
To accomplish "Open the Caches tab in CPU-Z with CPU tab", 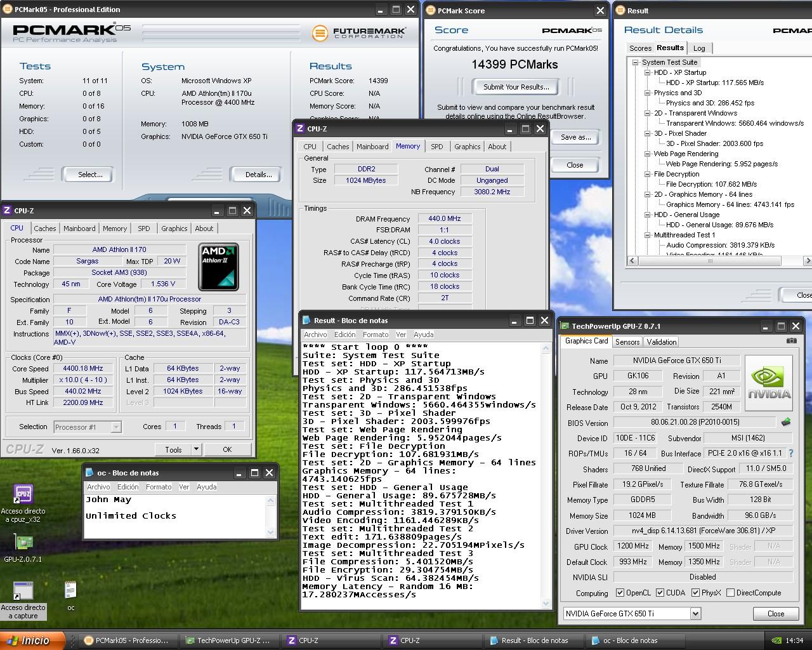I will [x=45, y=229].
